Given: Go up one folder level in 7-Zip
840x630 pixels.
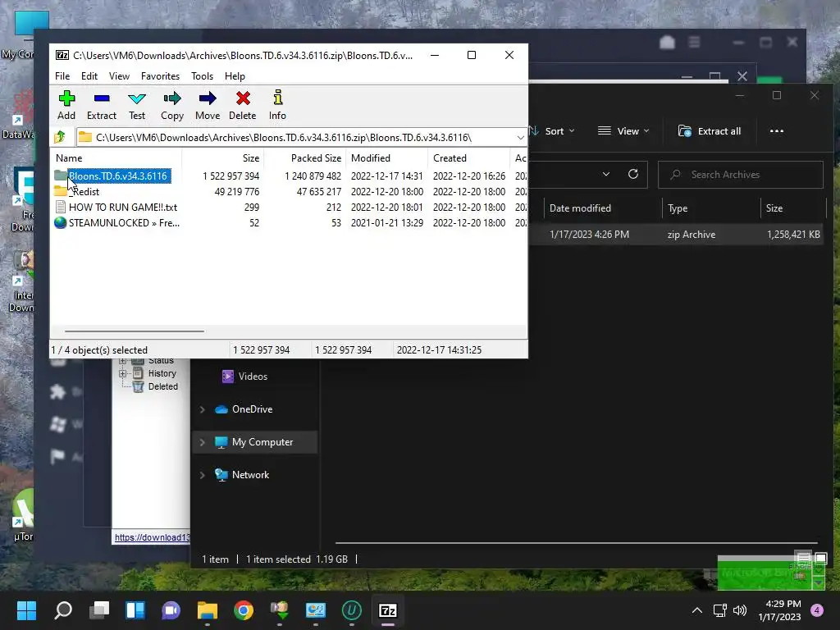Looking at the screenshot, I should point(60,137).
